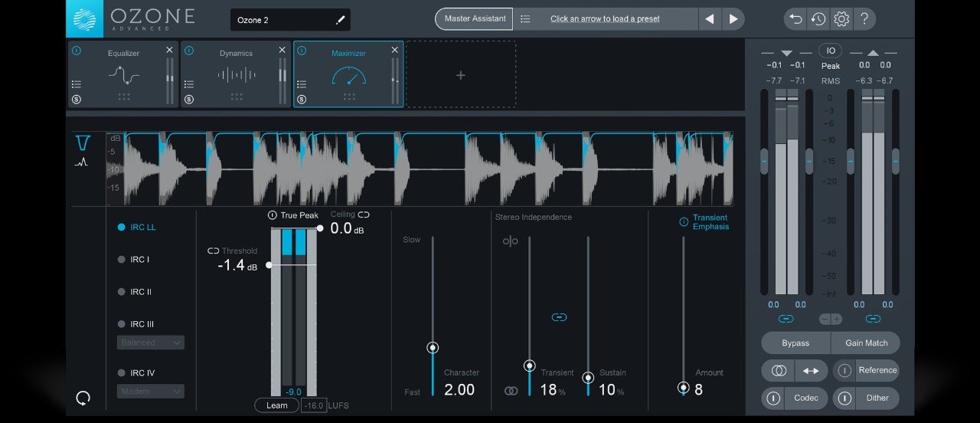The width and height of the screenshot is (980, 423).
Task: Toggle the Threshold link icon
Action: pyautogui.click(x=213, y=251)
